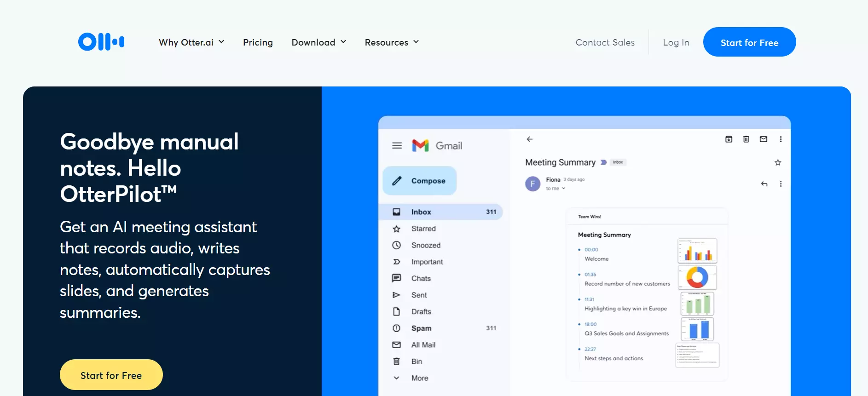Screen dimensions: 868x396
Task: Open the Spam folder label
Action: (x=421, y=328)
